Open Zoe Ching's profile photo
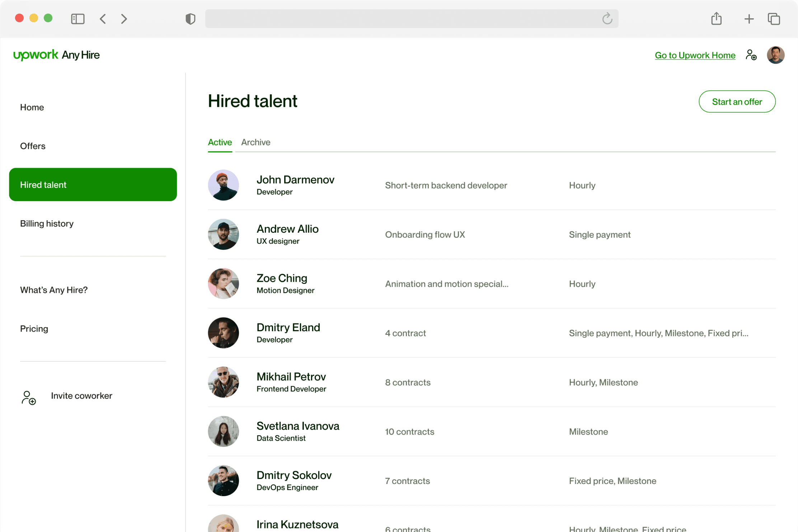This screenshot has width=798, height=532. 223,284
